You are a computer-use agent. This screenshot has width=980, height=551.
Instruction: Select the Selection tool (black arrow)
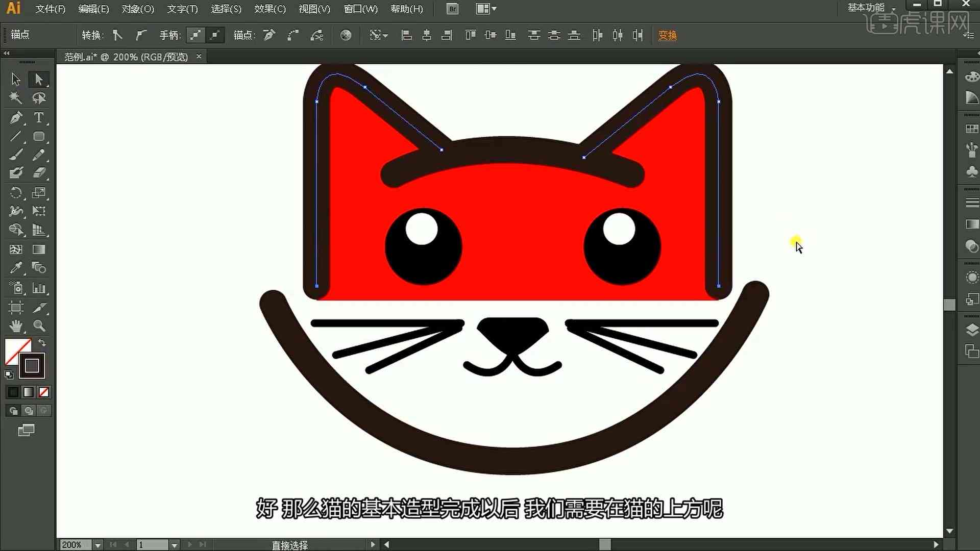16,79
